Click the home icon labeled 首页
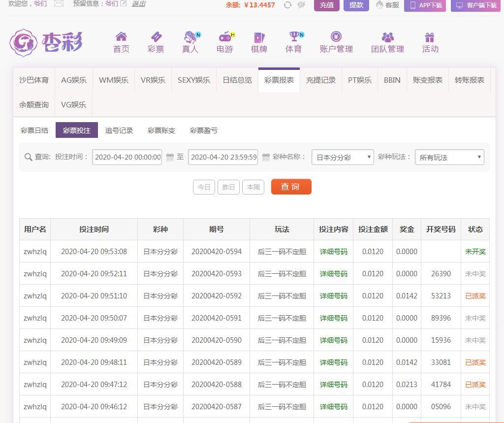 click(121, 37)
